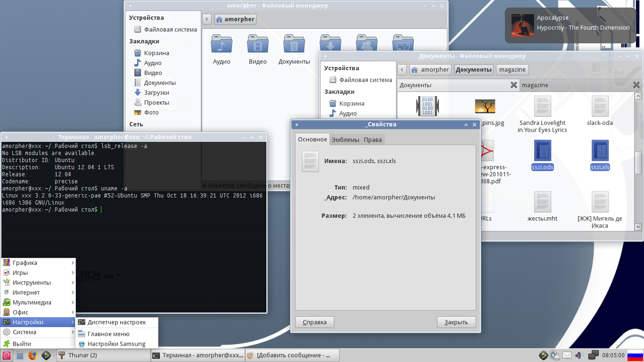Go back in Документы path bar
This screenshot has height=362, width=644.
pos(402,70)
